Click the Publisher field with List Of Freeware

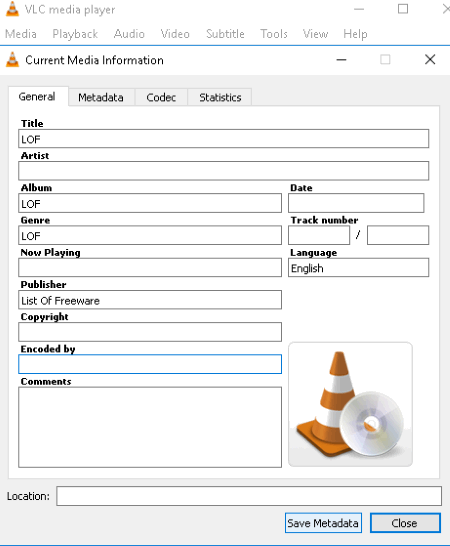[150, 300]
